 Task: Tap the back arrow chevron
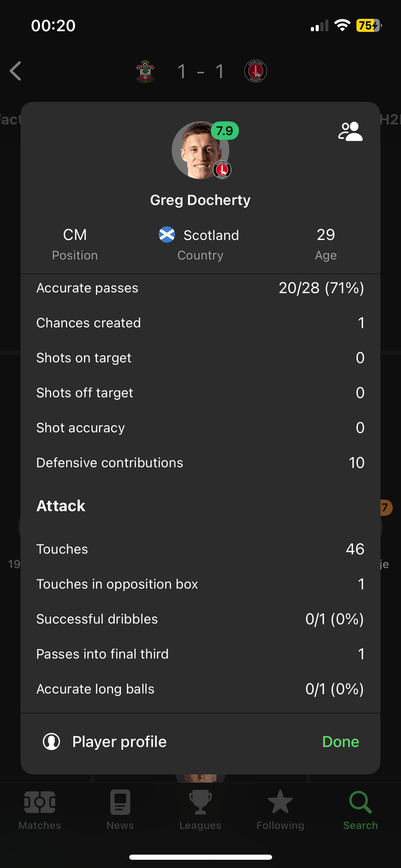pos(16,71)
